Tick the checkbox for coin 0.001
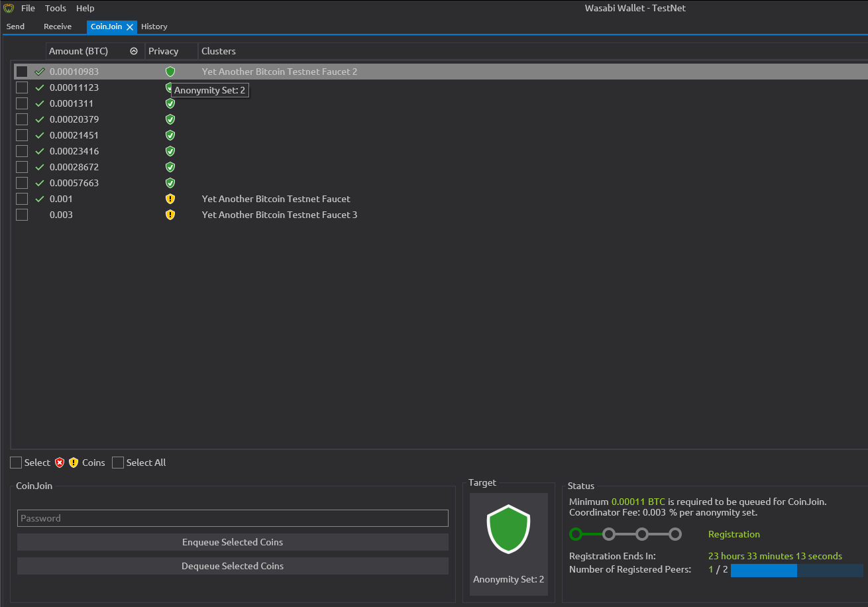Screen dimensions: 868x607 pos(22,199)
